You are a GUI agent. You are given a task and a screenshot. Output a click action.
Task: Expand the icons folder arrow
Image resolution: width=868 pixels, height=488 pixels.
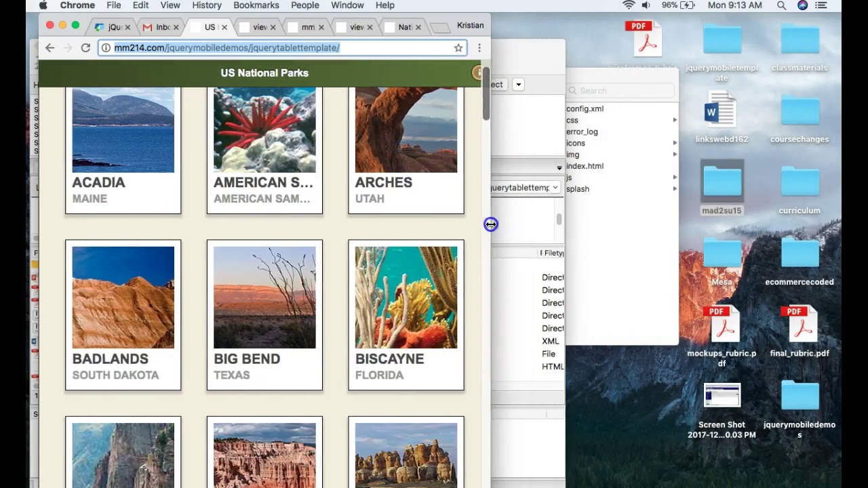tap(675, 143)
